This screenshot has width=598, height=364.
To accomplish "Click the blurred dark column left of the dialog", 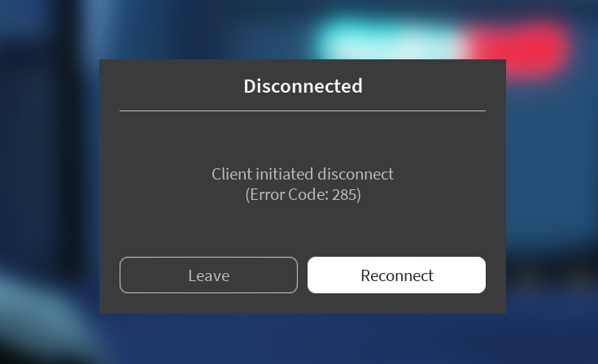I will (x=67, y=152).
